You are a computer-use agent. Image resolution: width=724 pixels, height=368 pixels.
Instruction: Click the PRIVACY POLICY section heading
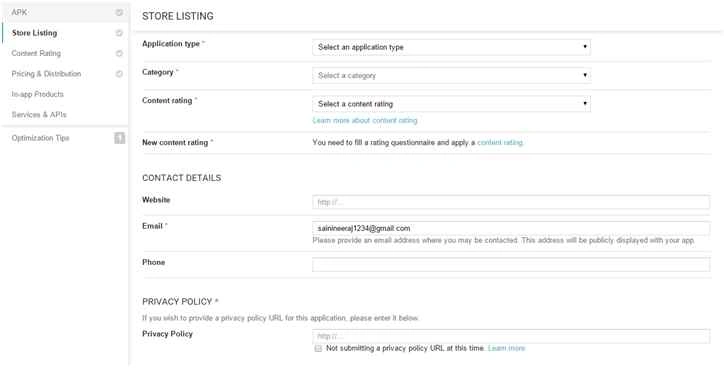tap(180, 302)
